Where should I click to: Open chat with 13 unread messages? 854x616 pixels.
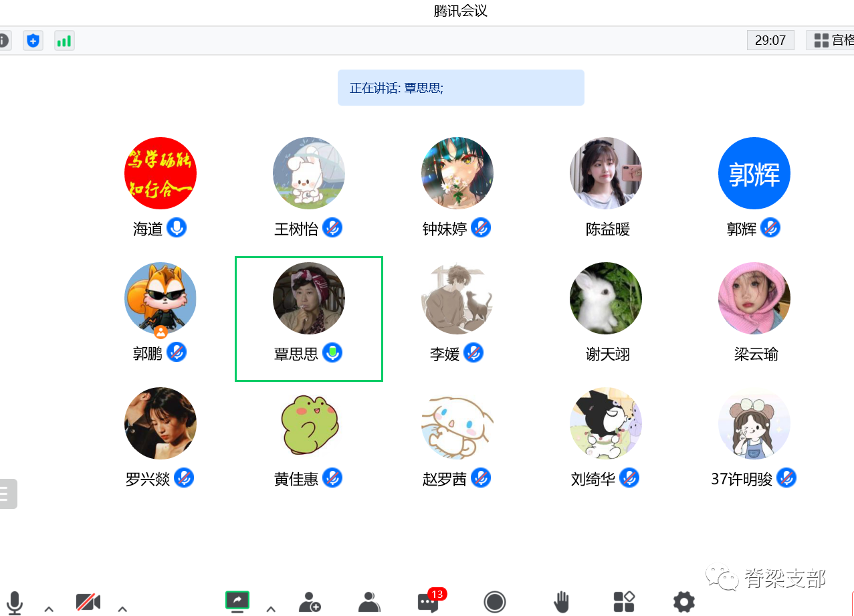point(429,601)
